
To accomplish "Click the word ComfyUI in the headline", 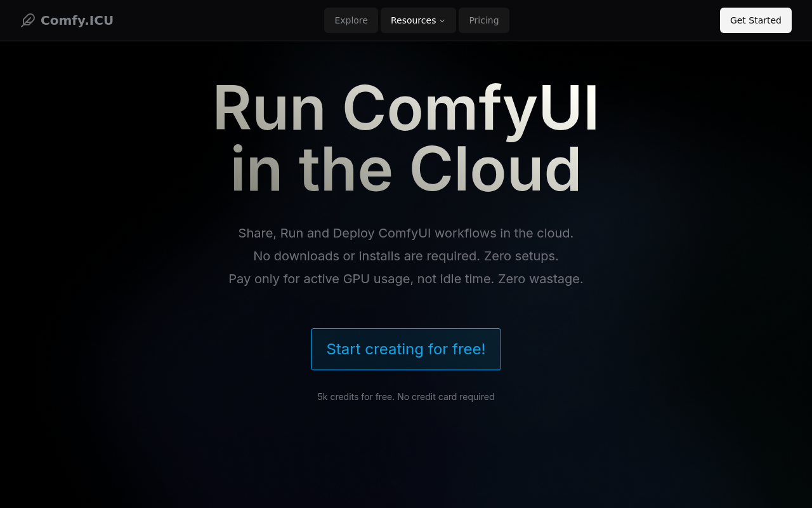I will pos(471,109).
